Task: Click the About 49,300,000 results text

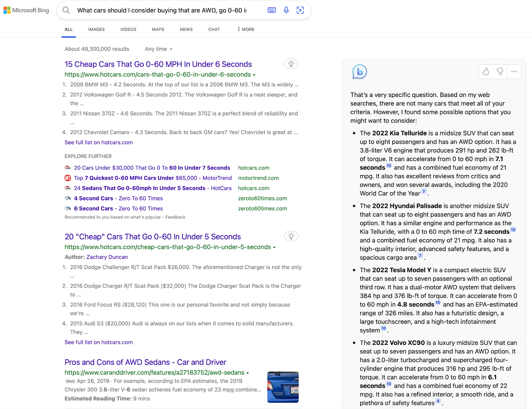Action: coord(97,49)
